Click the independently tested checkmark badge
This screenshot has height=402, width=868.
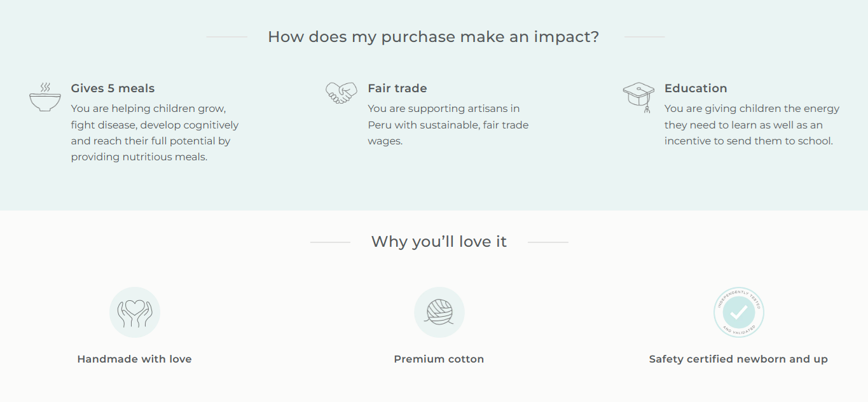coord(738,312)
